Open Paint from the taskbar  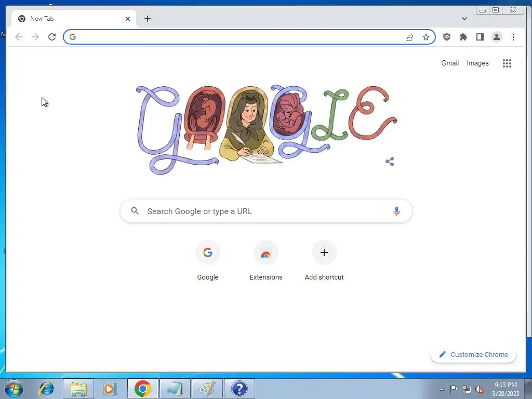pos(207,389)
